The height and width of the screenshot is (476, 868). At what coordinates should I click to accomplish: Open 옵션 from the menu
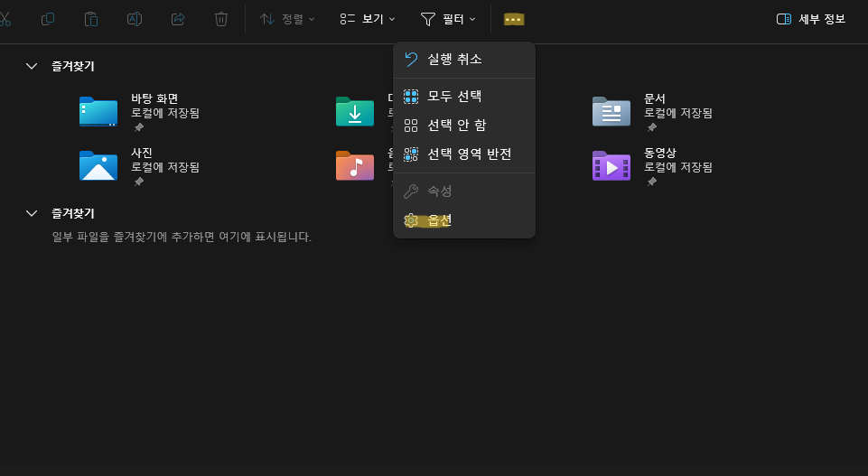(x=464, y=220)
